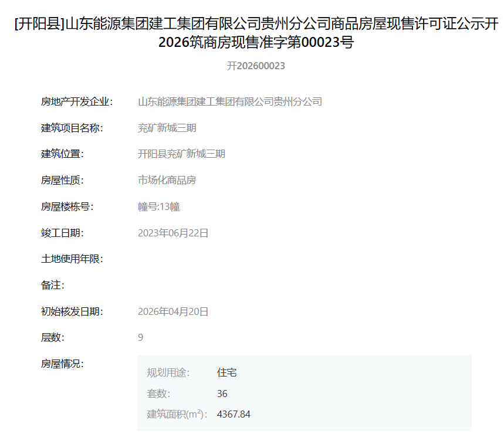The height and width of the screenshot is (434, 504).
Task: Click the 建筑项目名称 field label
Action: click(x=72, y=128)
